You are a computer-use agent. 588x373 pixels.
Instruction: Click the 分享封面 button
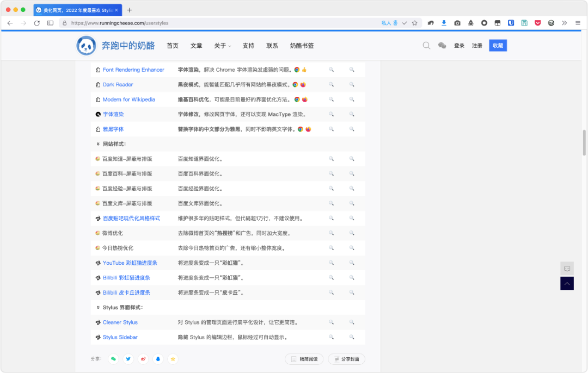click(346, 359)
